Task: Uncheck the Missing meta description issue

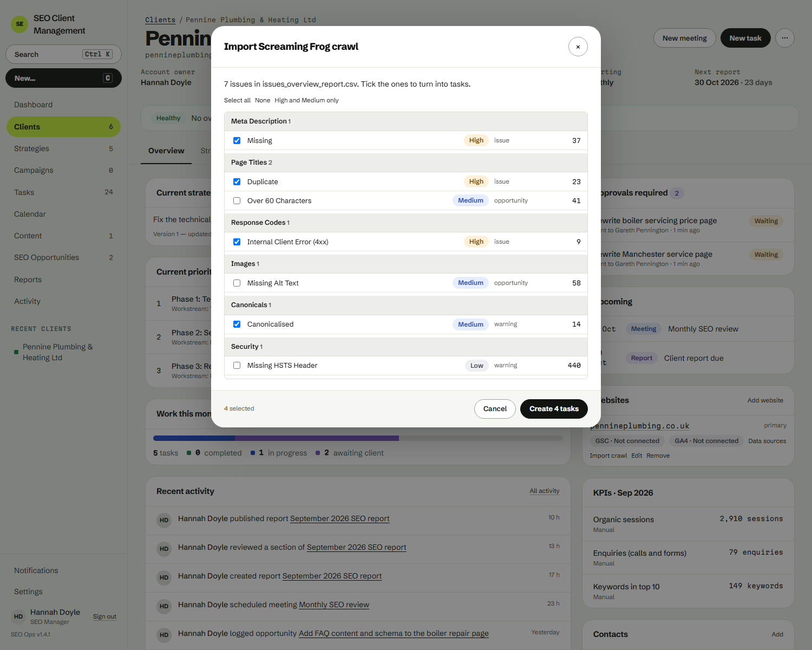Action: click(x=237, y=140)
